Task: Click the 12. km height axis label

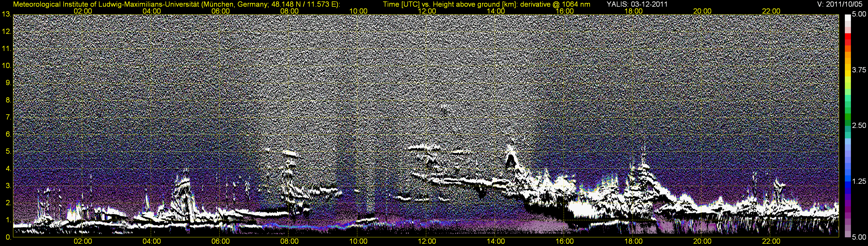Action: pyautogui.click(x=6, y=32)
